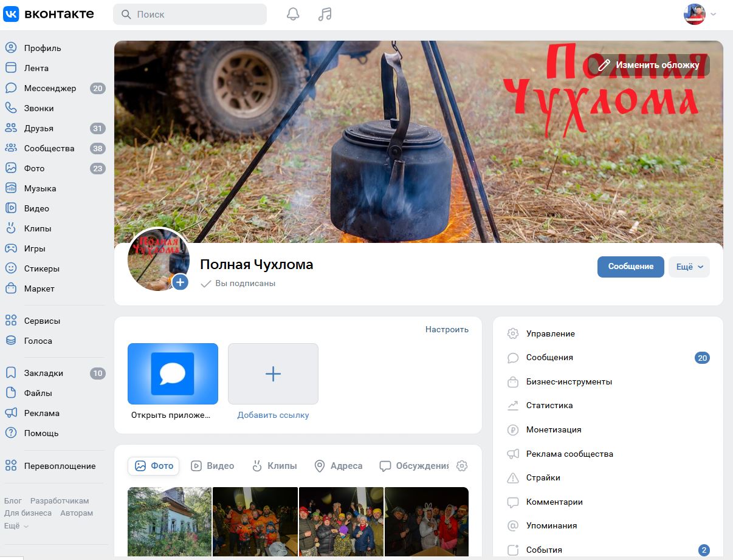Screen dimensions: 733x560
Task: Click the search input field
Action: pos(190,15)
